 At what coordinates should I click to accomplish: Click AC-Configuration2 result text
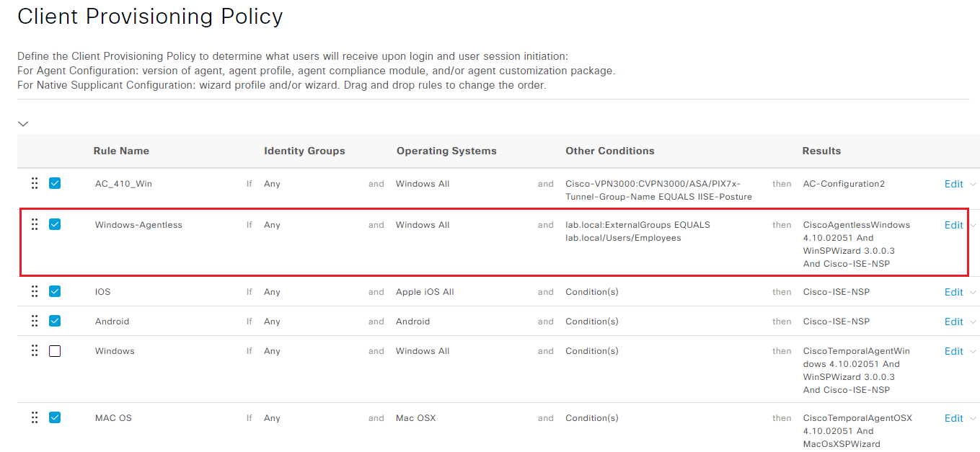pos(844,184)
